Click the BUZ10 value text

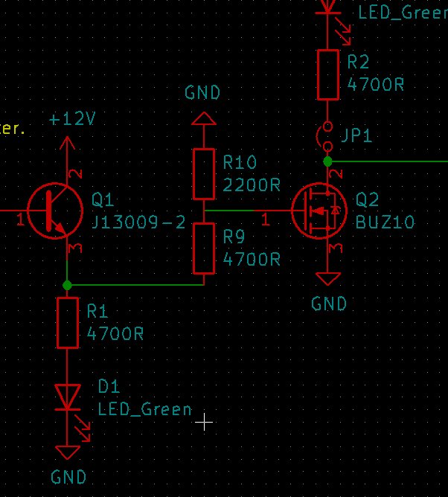coord(385,222)
